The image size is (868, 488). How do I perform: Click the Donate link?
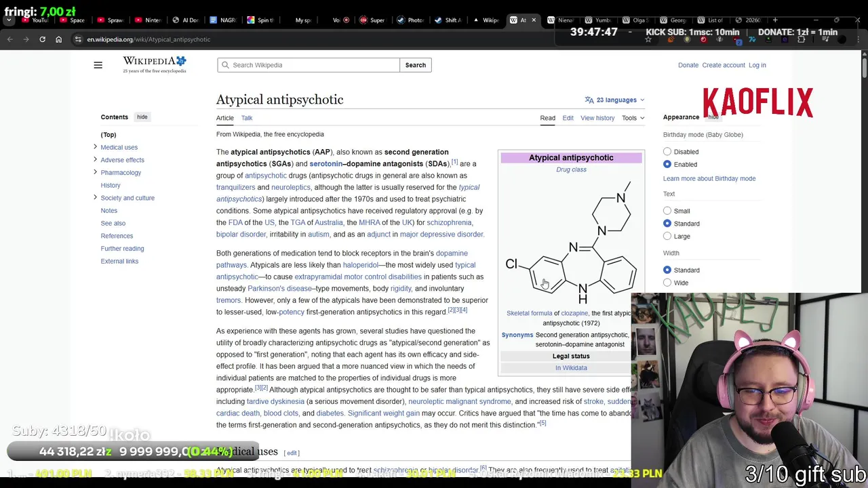tap(688, 65)
